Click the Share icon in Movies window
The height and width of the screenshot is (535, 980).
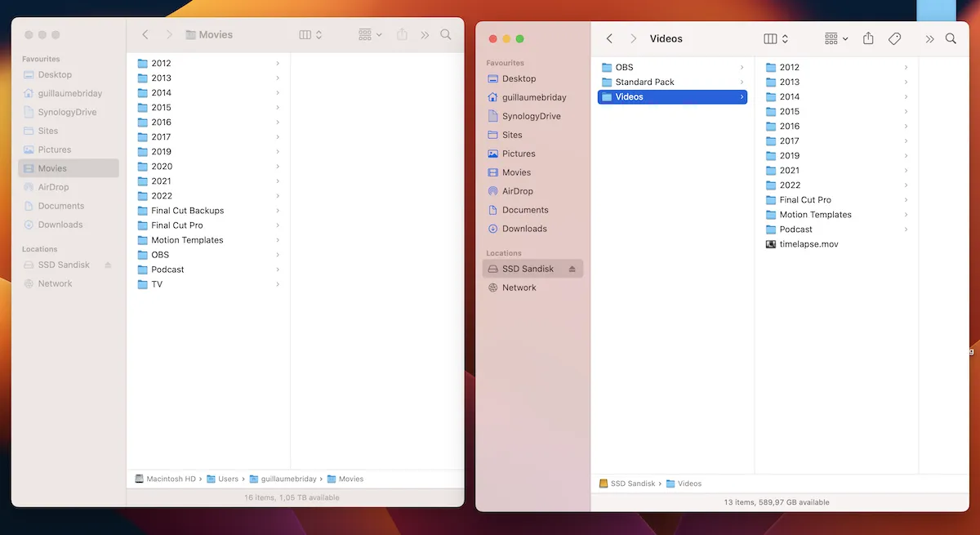tap(402, 34)
